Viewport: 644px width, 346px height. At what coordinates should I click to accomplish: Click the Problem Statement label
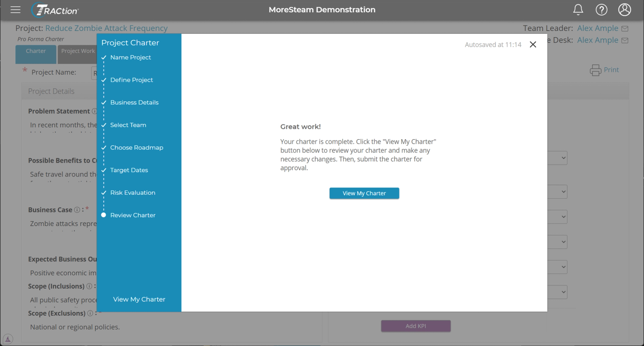coord(59,111)
